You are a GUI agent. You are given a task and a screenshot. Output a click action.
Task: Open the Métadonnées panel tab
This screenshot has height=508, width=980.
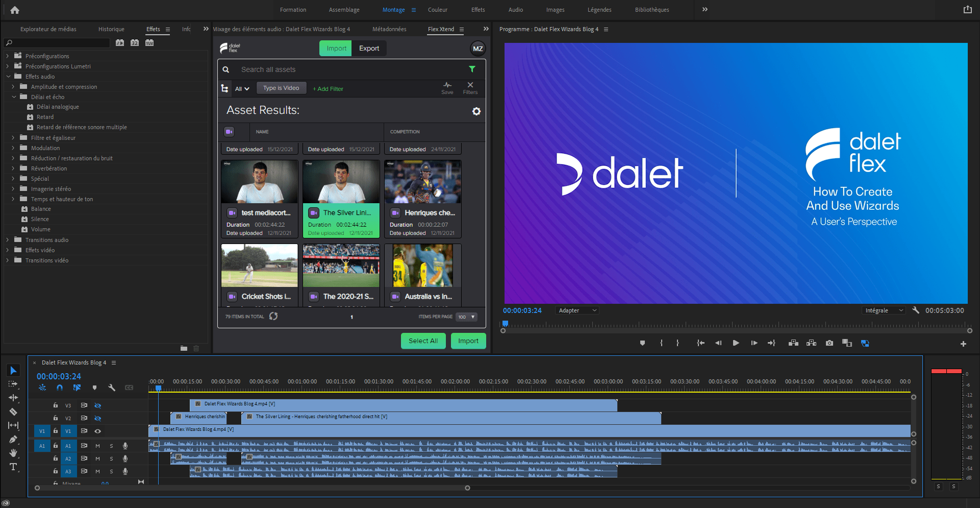click(x=389, y=29)
